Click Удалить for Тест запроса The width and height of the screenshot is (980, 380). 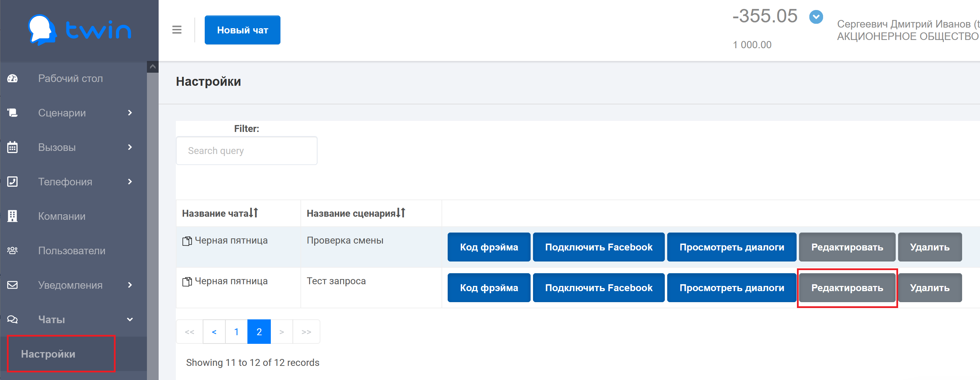coord(930,288)
